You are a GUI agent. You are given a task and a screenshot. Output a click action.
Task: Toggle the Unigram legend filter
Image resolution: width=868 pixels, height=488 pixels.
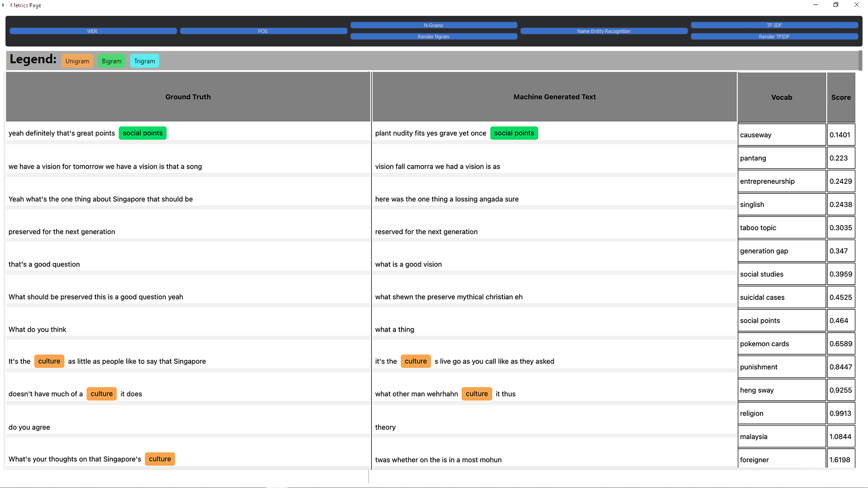pos(76,61)
